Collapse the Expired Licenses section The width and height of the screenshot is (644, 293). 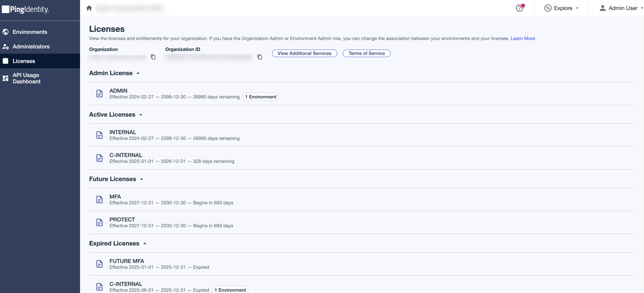pos(145,243)
